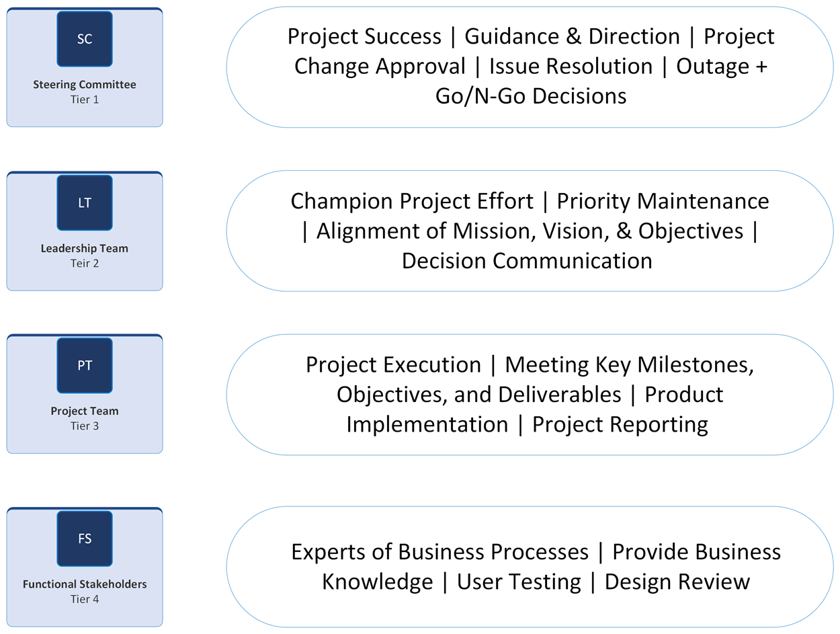
Task: Select the Project Reporting text
Action: (620, 425)
